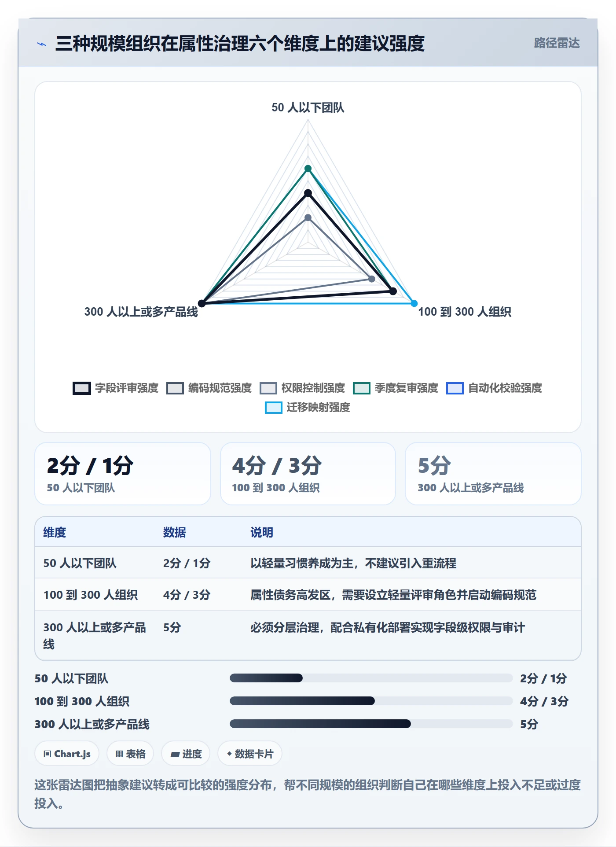Viewport: 616px width, 847px height.
Task: Toggle 季度复审强度 legend dataset
Action: pyautogui.click(x=396, y=388)
